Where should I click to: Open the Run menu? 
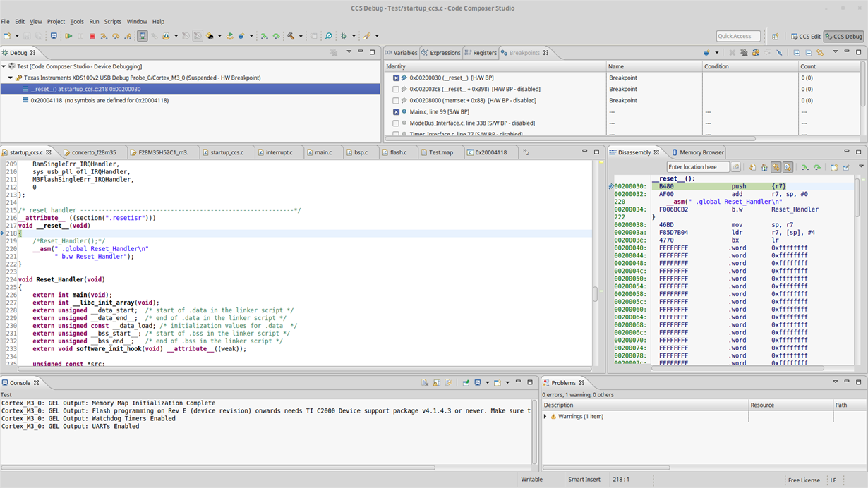94,22
